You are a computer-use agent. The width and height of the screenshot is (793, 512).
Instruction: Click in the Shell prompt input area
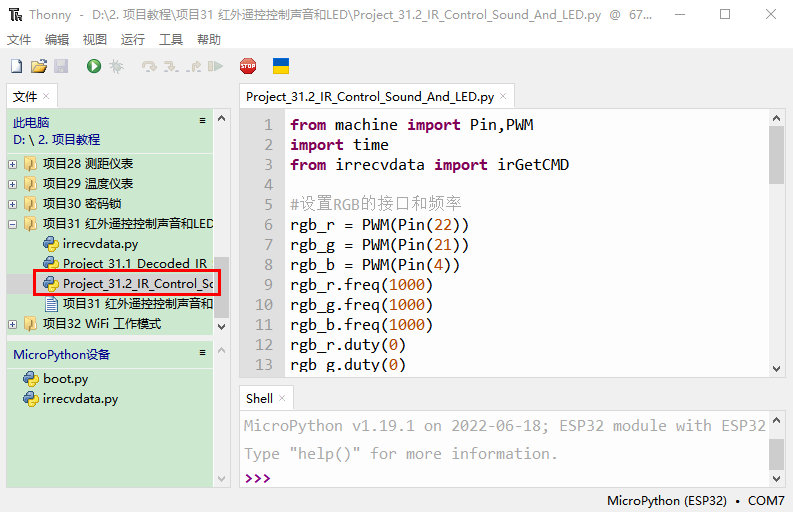click(x=500, y=478)
